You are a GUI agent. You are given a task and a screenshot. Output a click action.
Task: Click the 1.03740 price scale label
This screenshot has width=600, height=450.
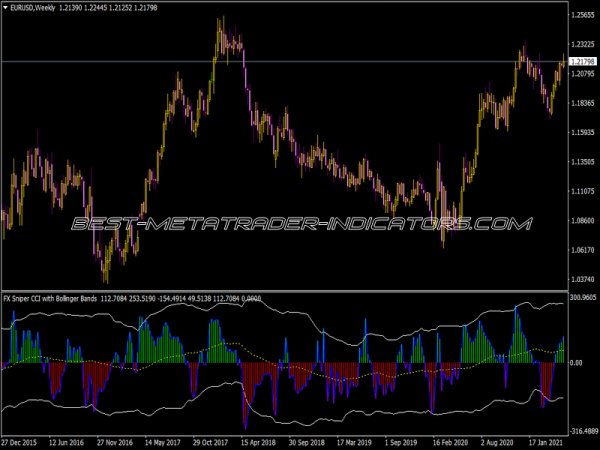(x=582, y=279)
